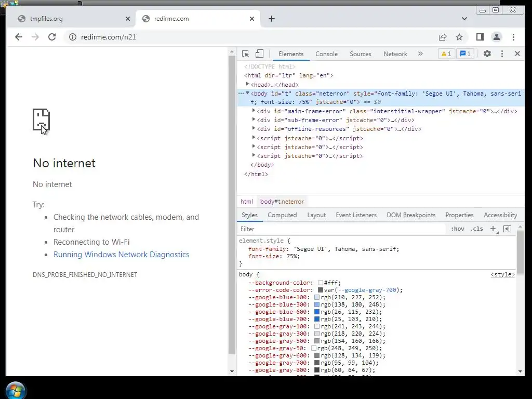The width and height of the screenshot is (532, 399).
Task: Click the address bar URL redirme.com/n21
Action: coord(109,37)
